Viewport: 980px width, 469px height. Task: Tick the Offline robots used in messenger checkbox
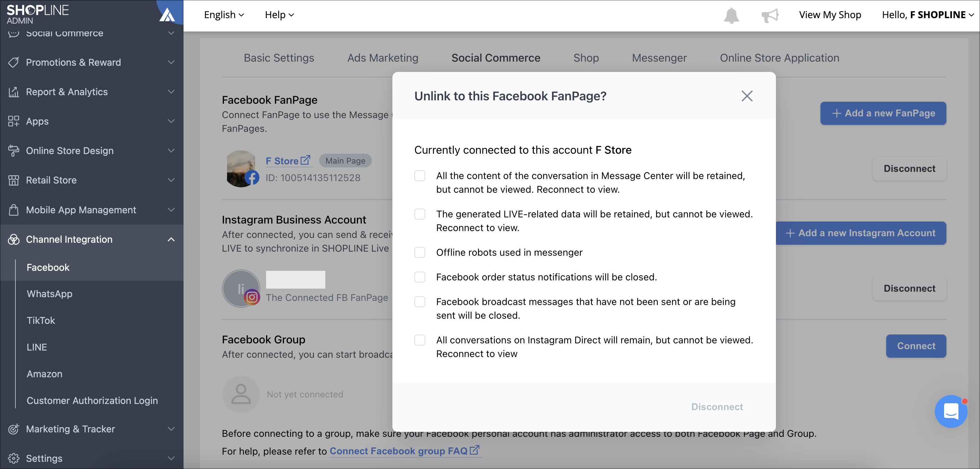tap(419, 252)
